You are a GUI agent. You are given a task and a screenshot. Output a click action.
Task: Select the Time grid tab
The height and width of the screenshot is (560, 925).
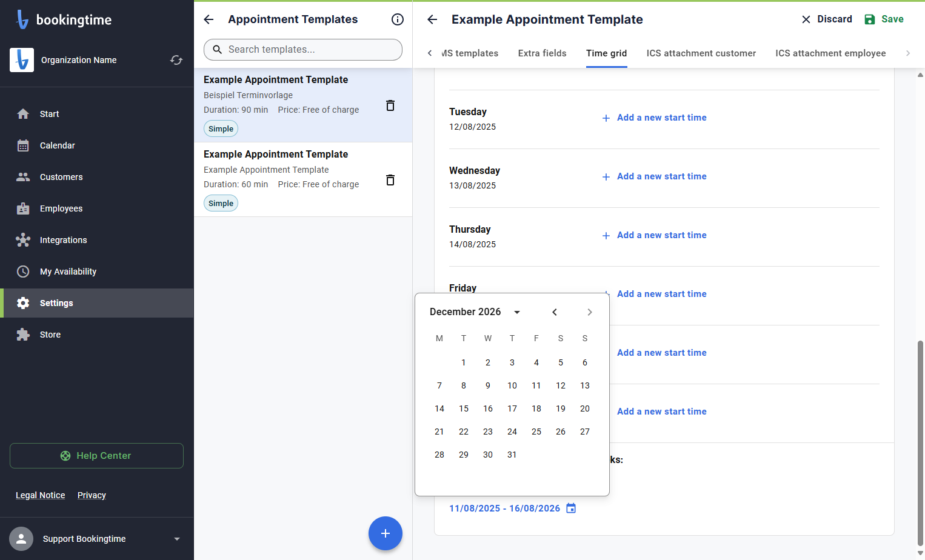[x=607, y=53]
